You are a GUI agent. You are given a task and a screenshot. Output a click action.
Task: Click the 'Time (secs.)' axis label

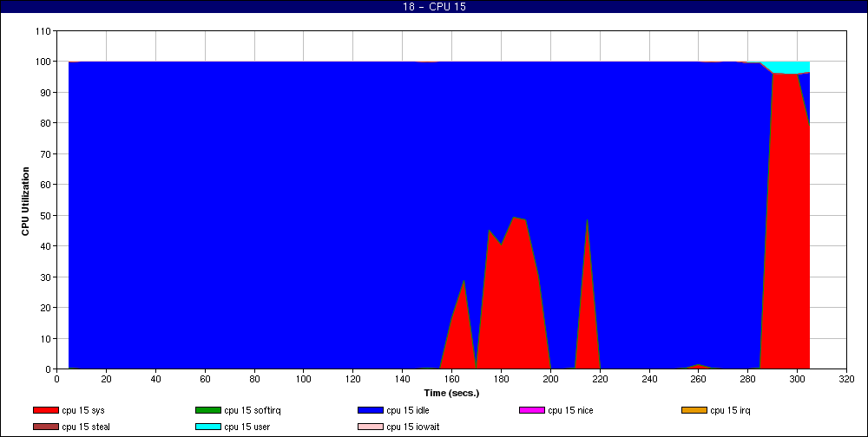click(x=451, y=394)
